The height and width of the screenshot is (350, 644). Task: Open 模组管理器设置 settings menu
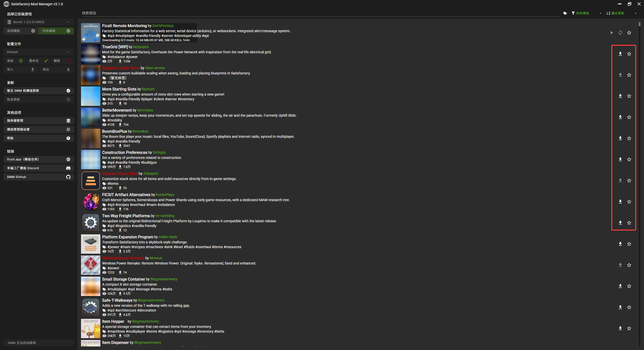click(x=39, y=129)
